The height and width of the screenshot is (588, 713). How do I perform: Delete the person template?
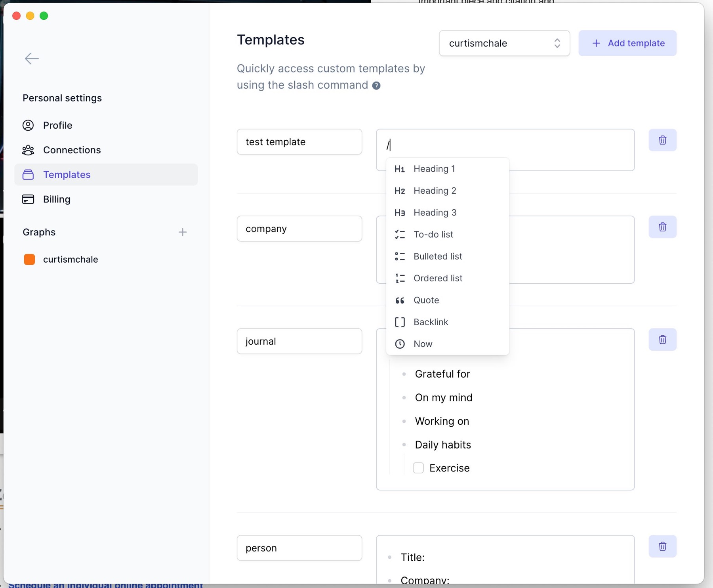click(662, 546)
